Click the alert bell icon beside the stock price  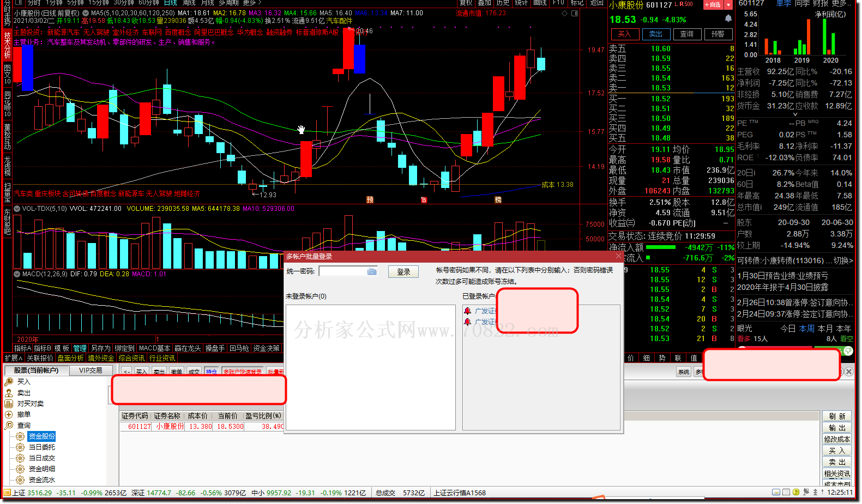(x=728, y=19)
